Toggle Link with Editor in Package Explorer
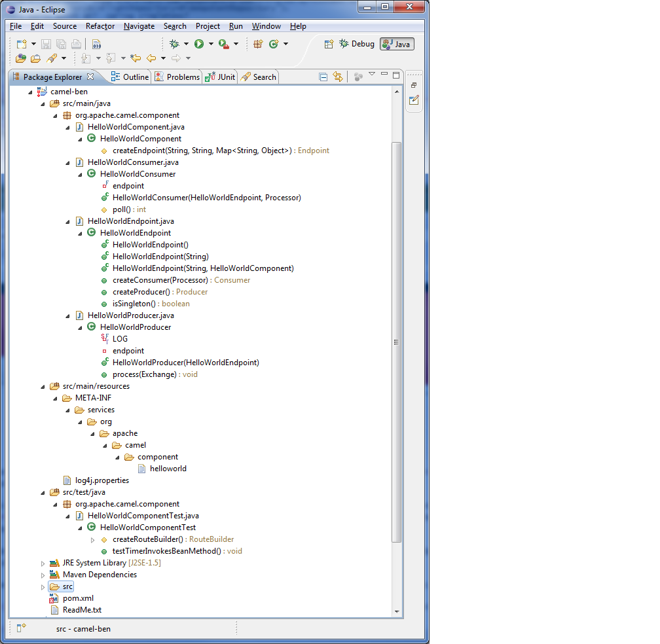The image size is (660, 644). 338,77
